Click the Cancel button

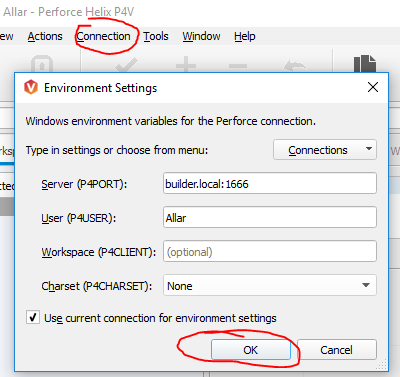(337, 350)
